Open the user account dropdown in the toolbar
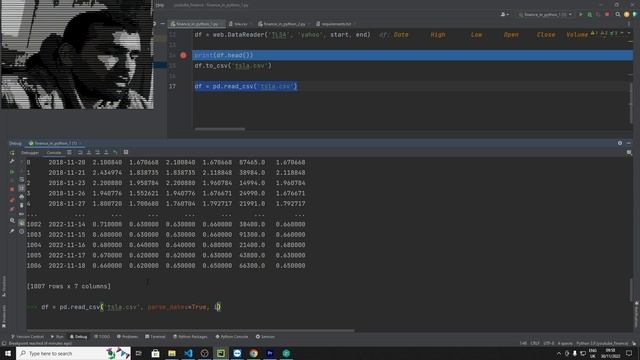 (x=504, y=14)
